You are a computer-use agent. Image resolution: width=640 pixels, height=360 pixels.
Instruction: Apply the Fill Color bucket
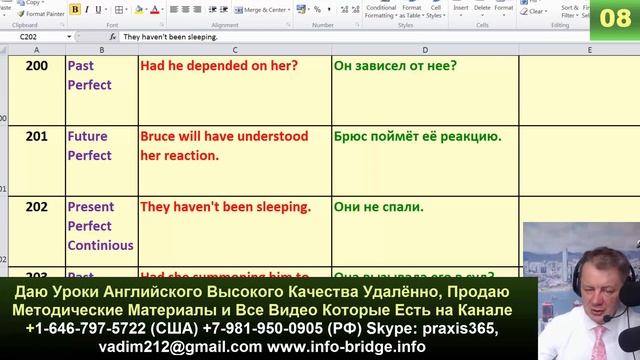(139, 9)
